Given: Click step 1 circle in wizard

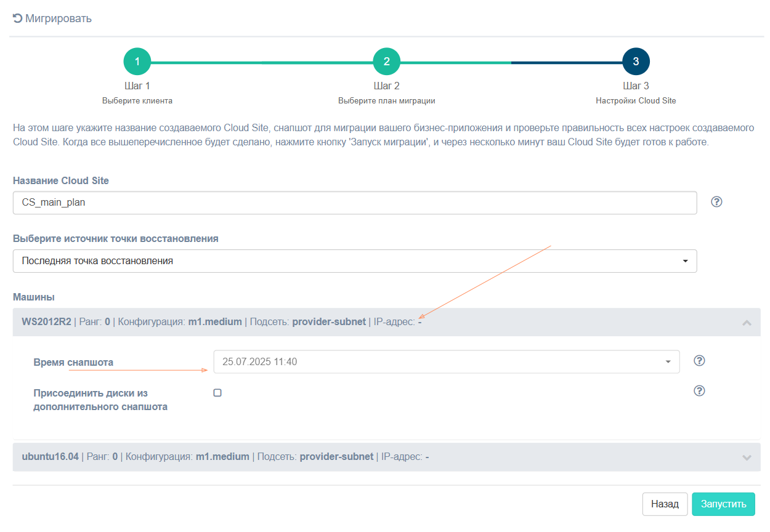Looking at the screenshot, I should 137,62.
